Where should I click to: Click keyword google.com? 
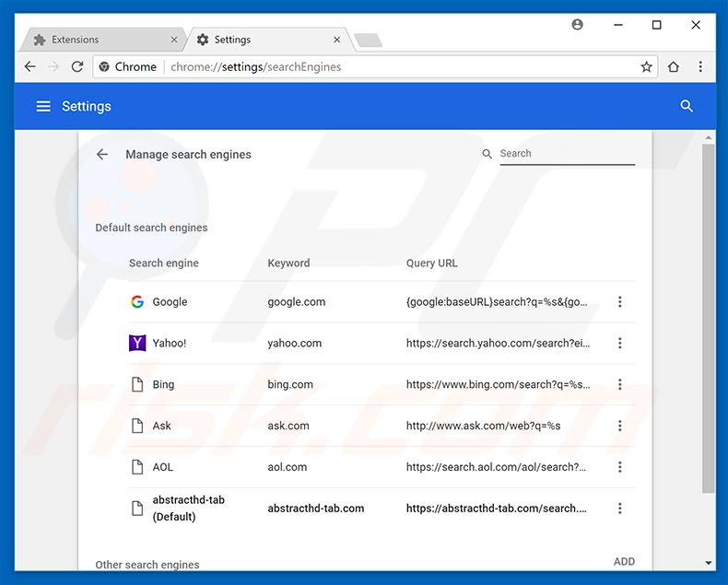tap(296, 302)
